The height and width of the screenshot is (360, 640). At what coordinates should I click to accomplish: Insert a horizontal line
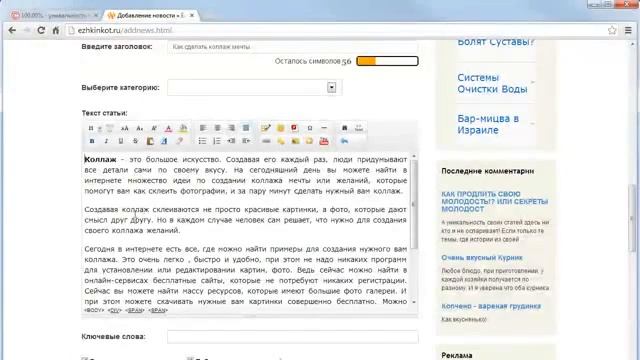(324, 128)
